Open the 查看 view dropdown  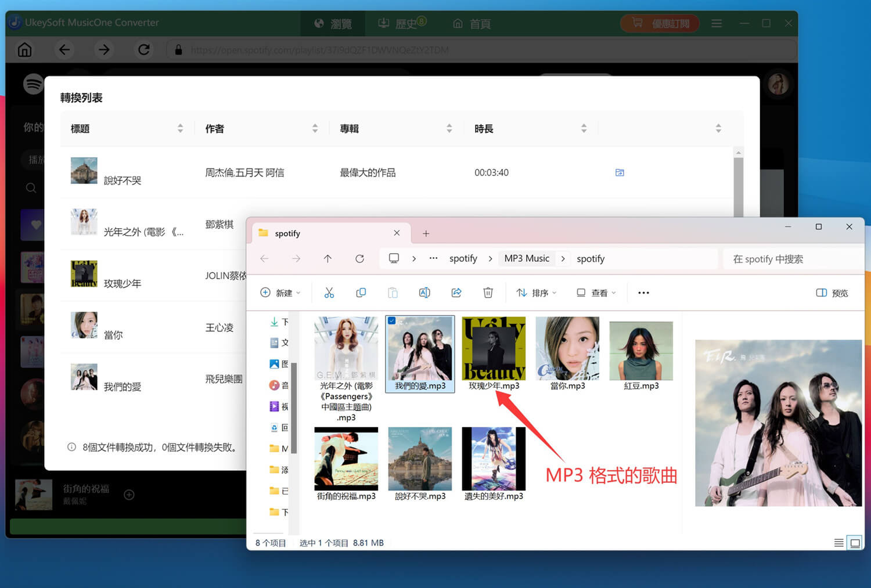pos(596,293)
